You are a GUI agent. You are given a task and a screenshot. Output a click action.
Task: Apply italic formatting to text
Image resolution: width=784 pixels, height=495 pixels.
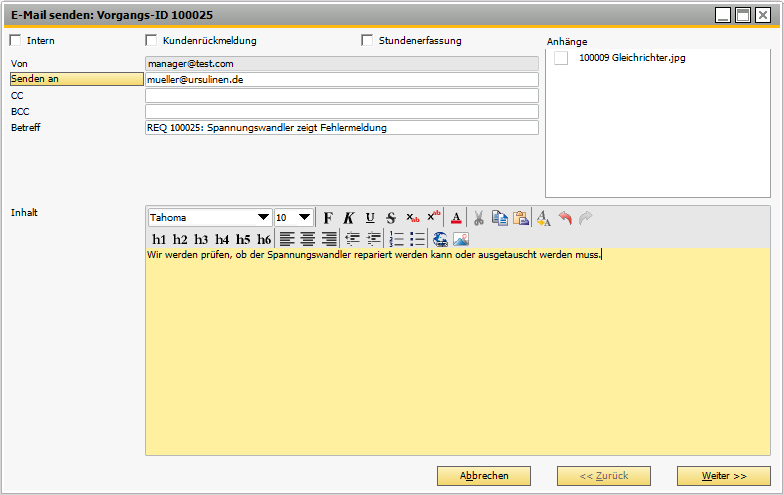[x=349, y=218]
